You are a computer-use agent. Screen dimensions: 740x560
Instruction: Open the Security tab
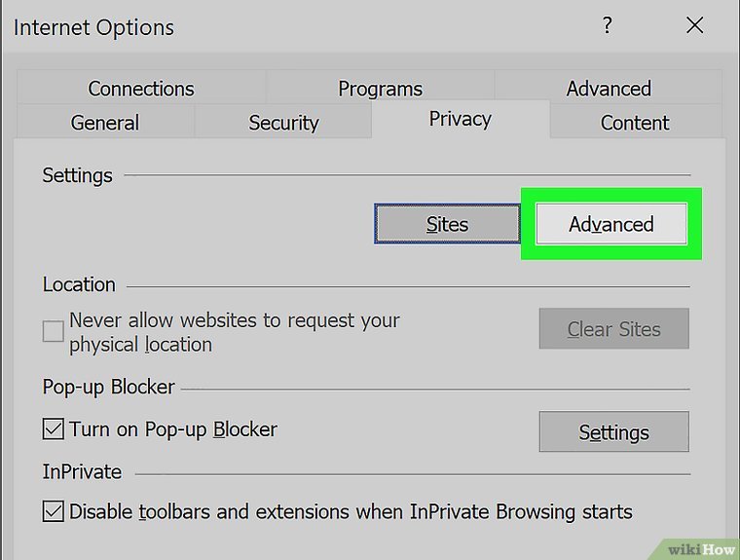(283, 123)
